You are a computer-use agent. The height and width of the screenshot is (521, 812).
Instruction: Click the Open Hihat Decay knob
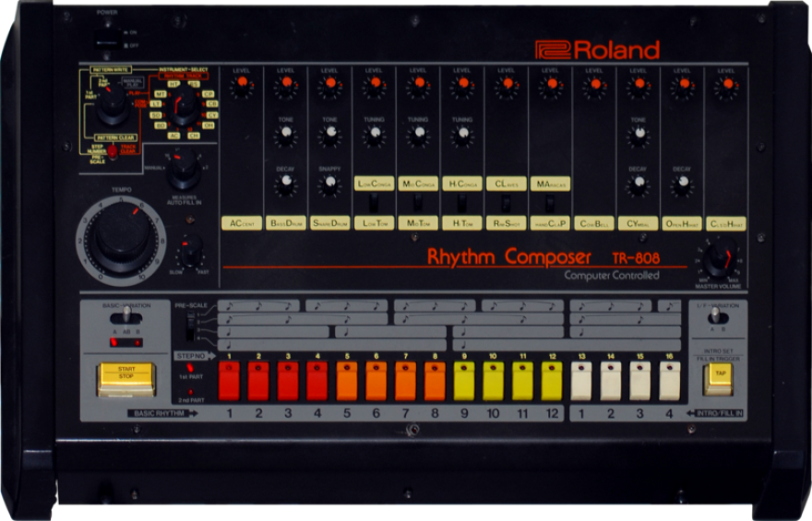point(683,184)
